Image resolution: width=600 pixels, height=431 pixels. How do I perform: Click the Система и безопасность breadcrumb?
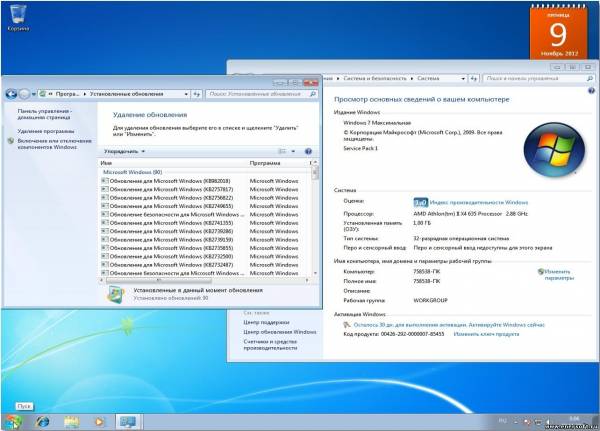click(x=375, y=78)
